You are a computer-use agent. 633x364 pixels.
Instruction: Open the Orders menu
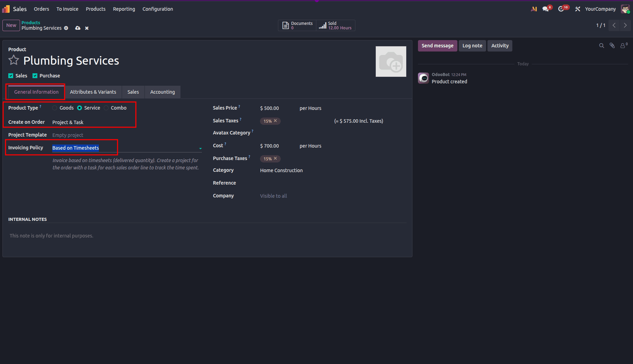pos(41,9)
